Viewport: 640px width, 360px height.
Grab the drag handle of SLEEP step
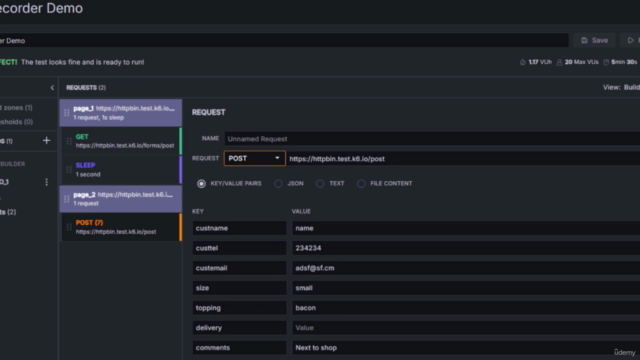69,170
